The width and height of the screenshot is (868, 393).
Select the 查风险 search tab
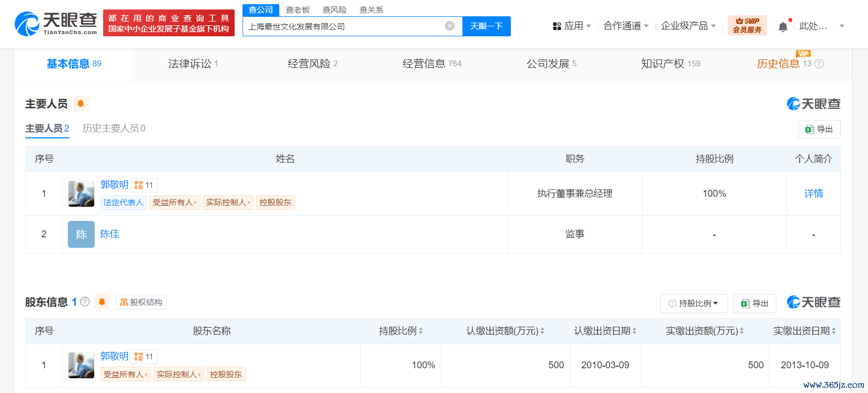pos(335,10)
